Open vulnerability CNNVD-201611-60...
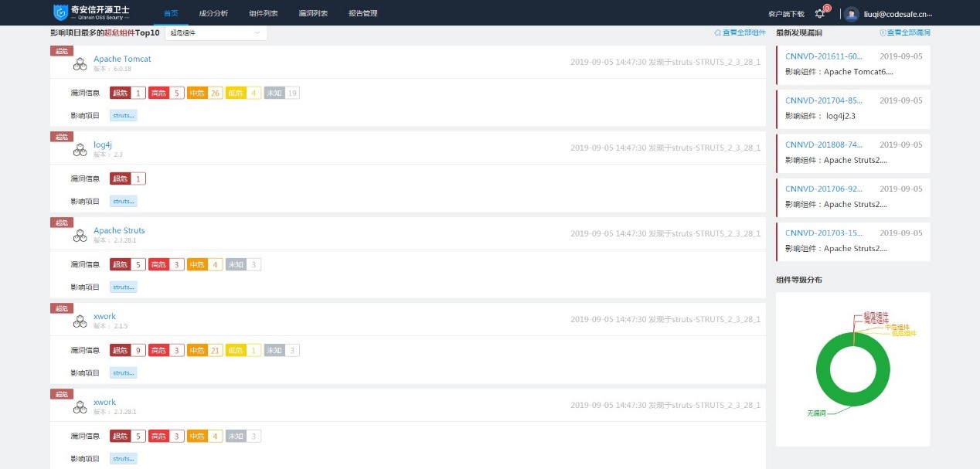The height and width of the screenshot is (469, 980). point(824,56)
